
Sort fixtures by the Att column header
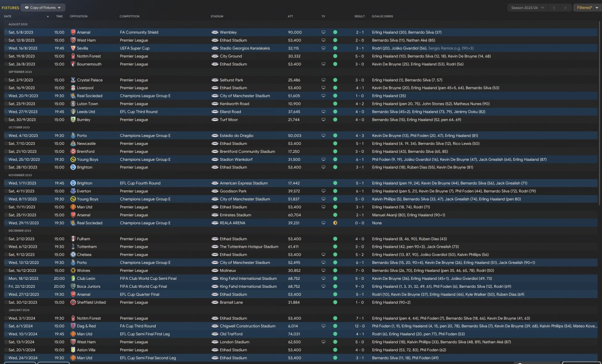(x=290, y=16)
